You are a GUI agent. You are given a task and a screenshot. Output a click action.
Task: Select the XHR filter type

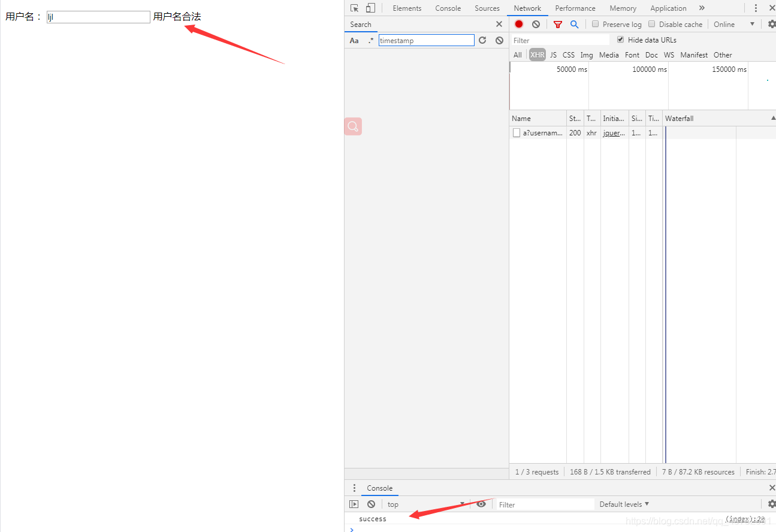coord(538,55)
